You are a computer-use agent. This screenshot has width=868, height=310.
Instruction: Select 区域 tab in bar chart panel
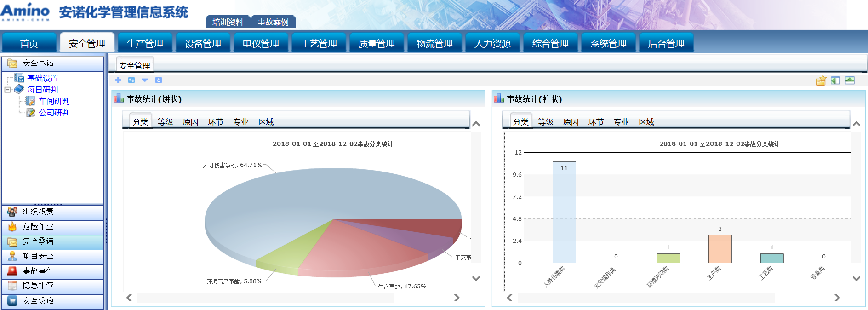[x=646, y=122]
